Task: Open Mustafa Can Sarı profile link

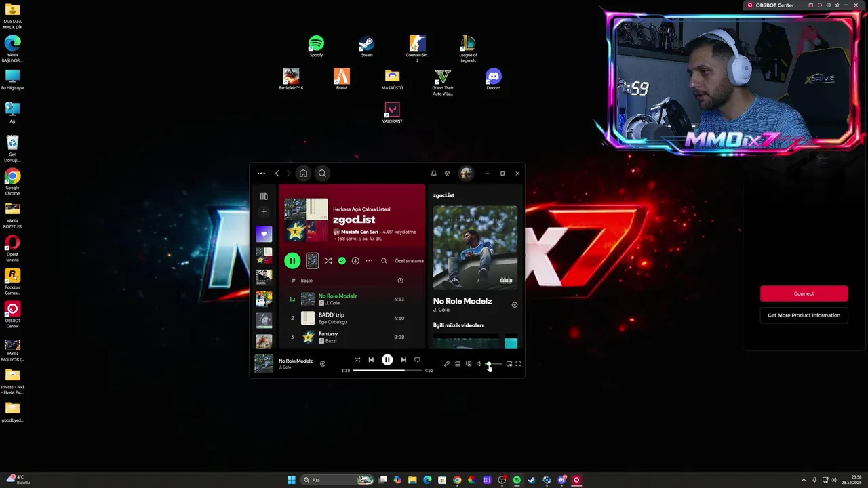Action: pyautogui.click(x=359, y=232)
